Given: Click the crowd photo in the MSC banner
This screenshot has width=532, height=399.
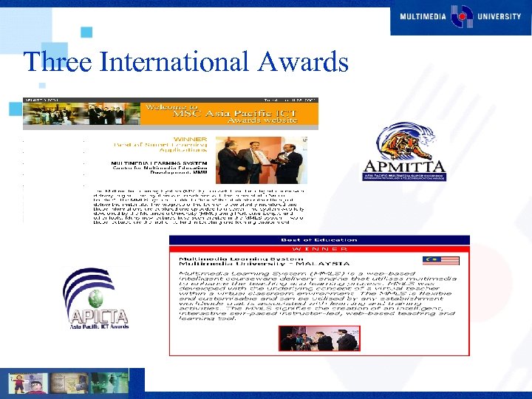Looking at the screenshot, I should [81, 114].
